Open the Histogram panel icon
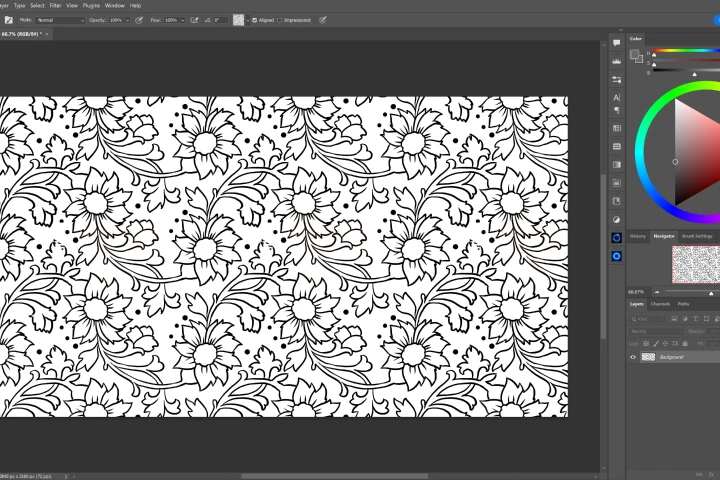Viewport: 720px width, 480px height. click(x=617, y=61)
